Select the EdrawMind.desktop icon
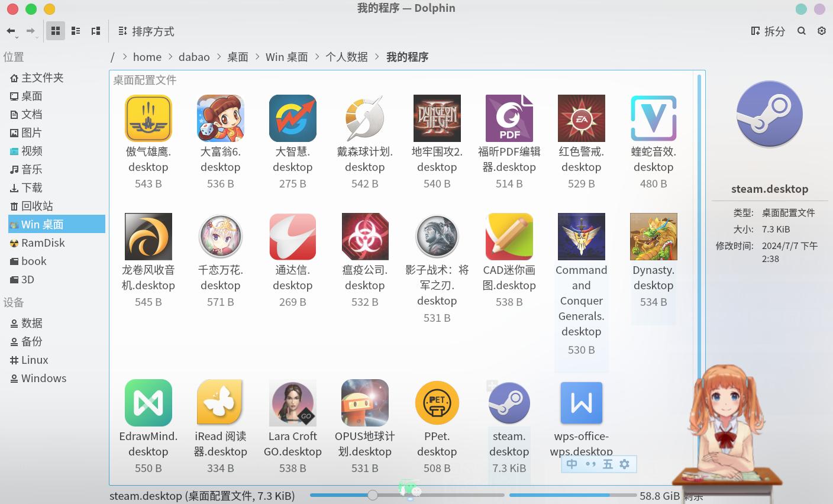 tap(148, 403)
